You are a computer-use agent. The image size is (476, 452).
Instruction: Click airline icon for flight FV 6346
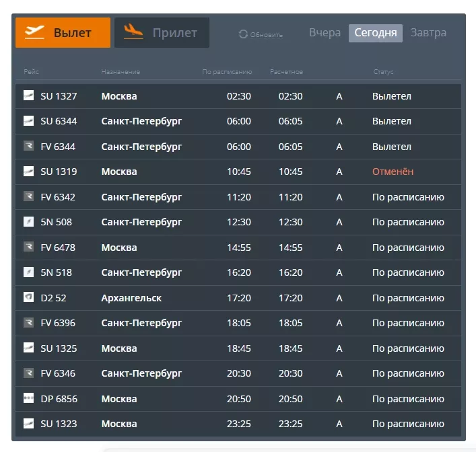pyautogui.click(x=28, y=373)
